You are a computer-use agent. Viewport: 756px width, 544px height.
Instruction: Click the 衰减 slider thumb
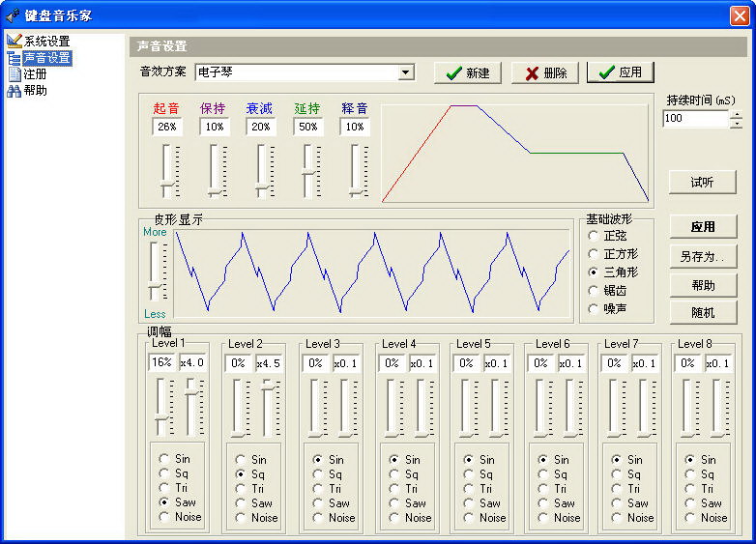click(x=261, y=187)
